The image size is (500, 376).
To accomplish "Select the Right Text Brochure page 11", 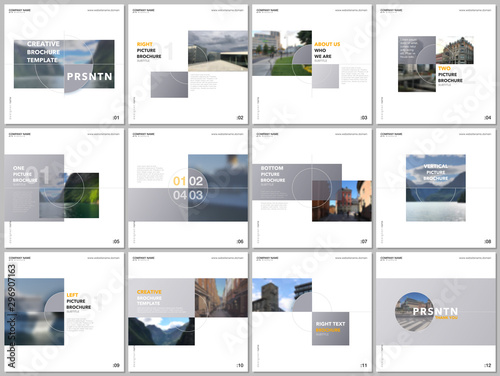I will click(312, 312).
